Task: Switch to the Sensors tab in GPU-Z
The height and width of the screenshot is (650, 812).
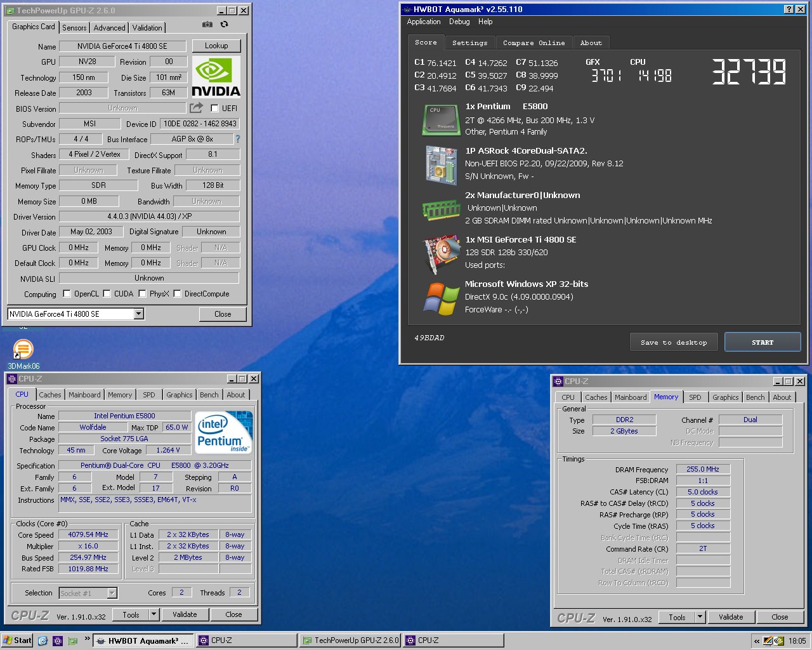Action: pyautogui.click(x=74, y=27)
